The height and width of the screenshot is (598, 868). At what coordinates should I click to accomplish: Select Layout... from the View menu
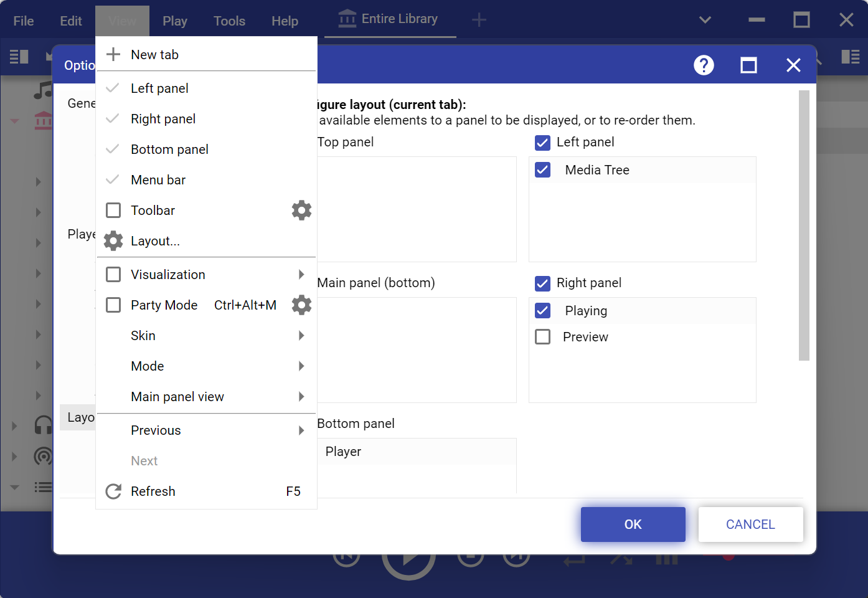155,241
